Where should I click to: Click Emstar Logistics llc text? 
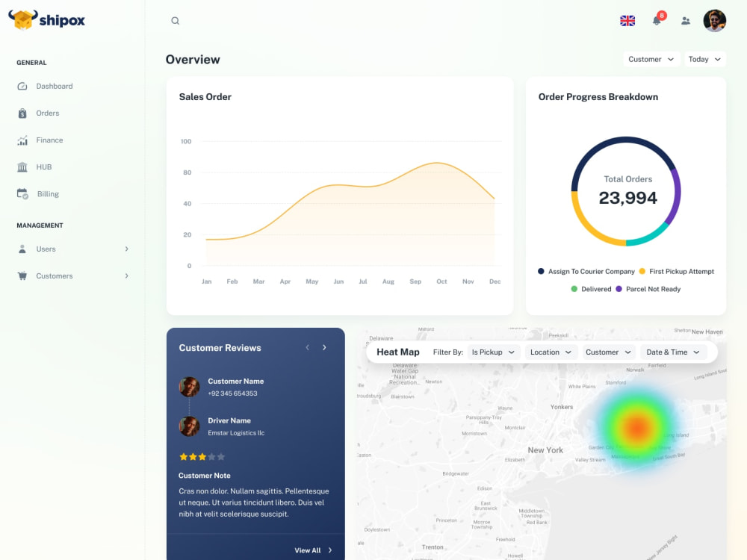click(x=236, y=433)
